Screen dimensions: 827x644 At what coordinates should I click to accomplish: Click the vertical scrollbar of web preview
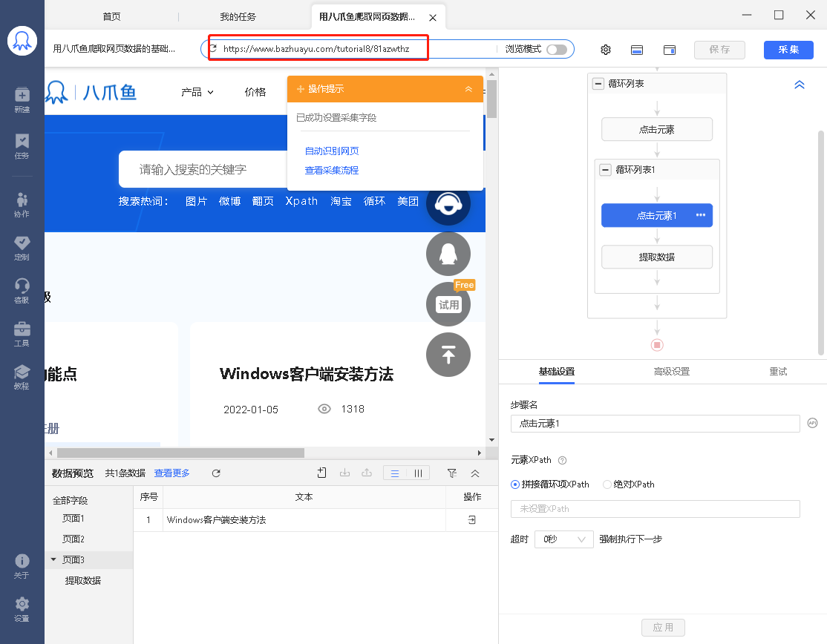491,99
